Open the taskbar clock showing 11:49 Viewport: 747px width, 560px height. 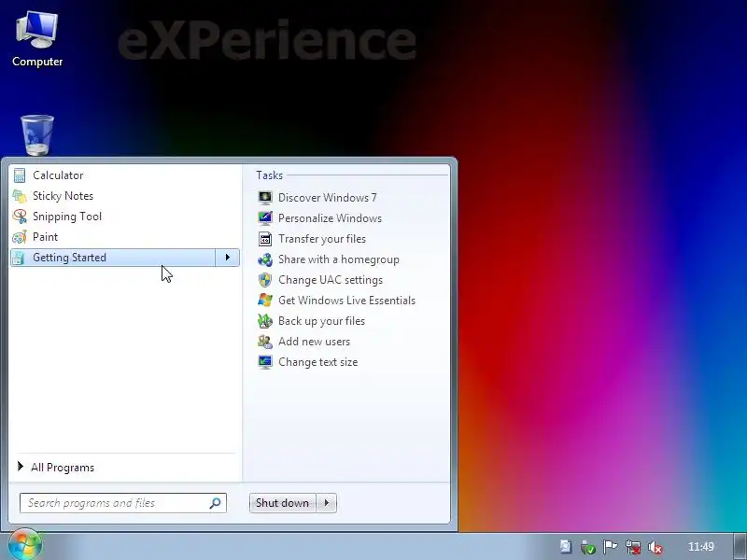click(x=701, y=547)
